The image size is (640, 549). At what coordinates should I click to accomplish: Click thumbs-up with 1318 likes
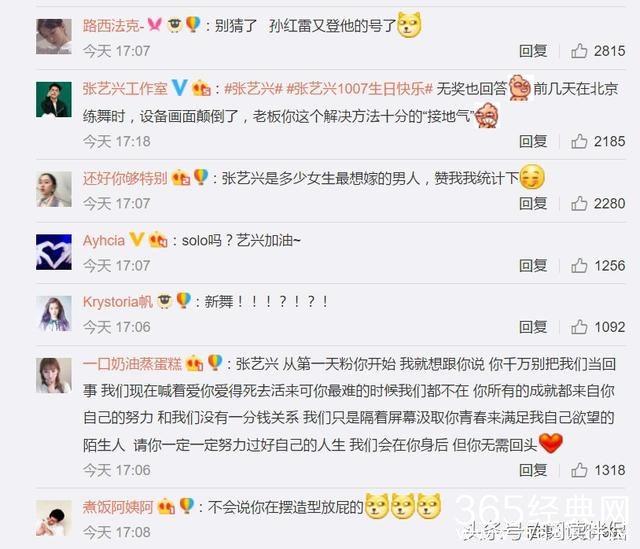click(x=579, y=470)
